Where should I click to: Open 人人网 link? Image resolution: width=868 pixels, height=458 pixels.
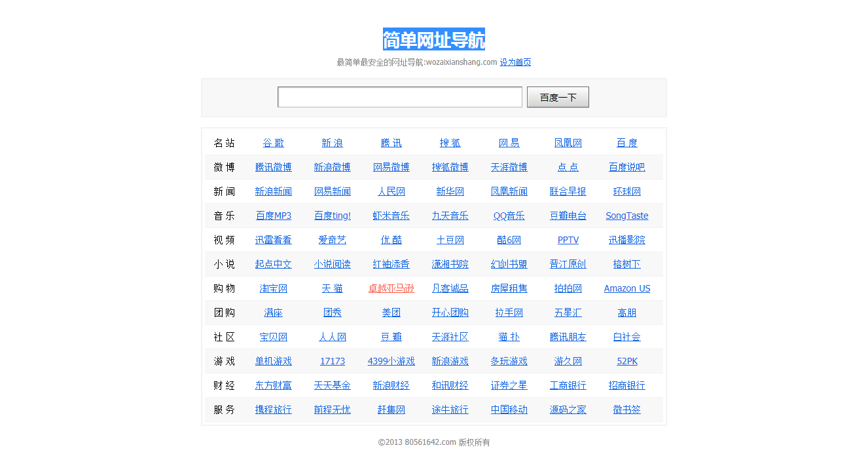point(333,337)
